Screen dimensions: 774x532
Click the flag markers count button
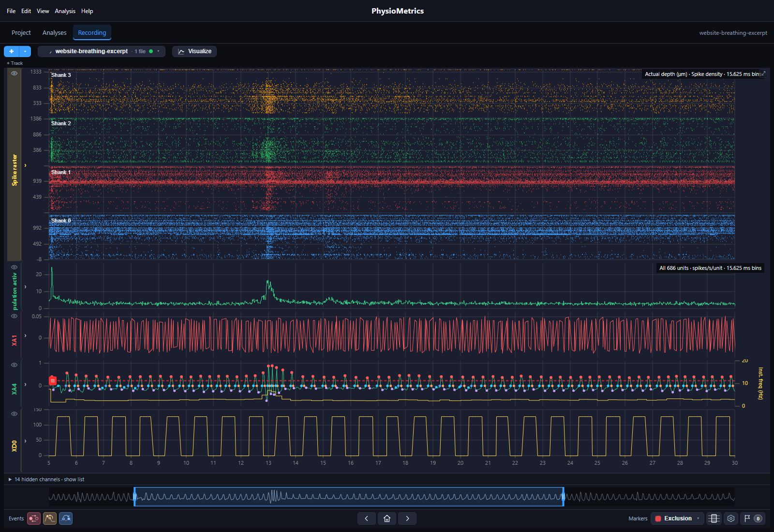pos(753,518)
